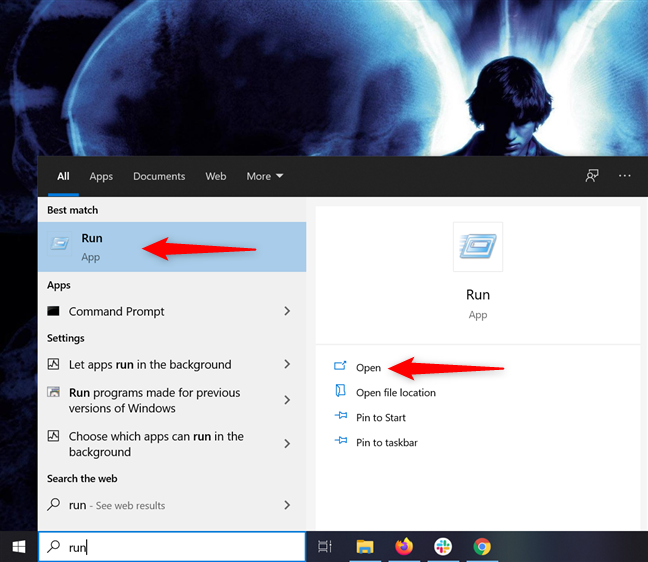
Task: Click the Run programs compatibility icon
Action: [53, 391]
